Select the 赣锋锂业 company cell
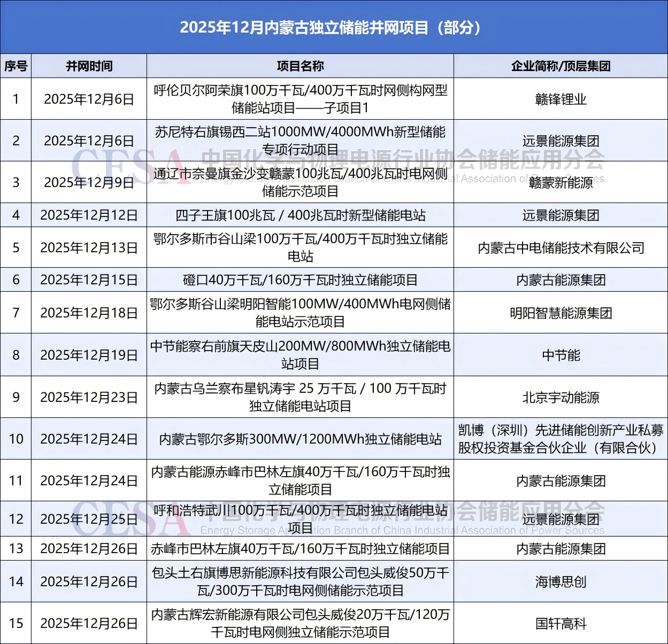 [560, 99]
